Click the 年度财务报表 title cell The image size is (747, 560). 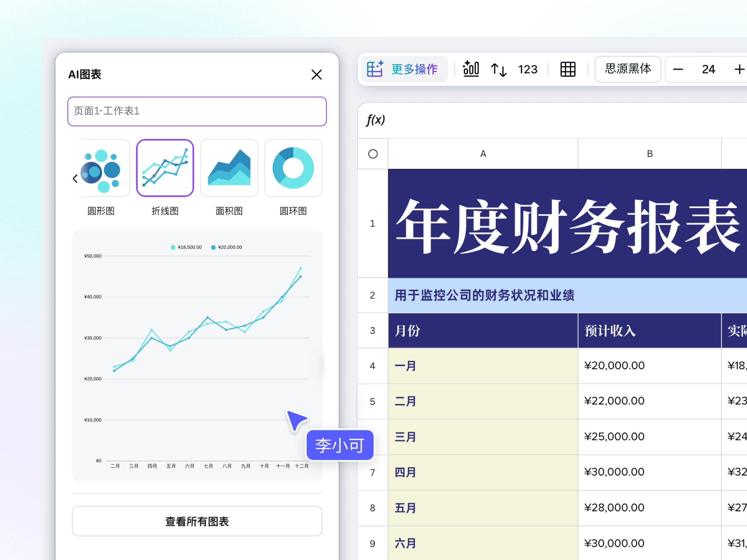(x=568, y=223)
